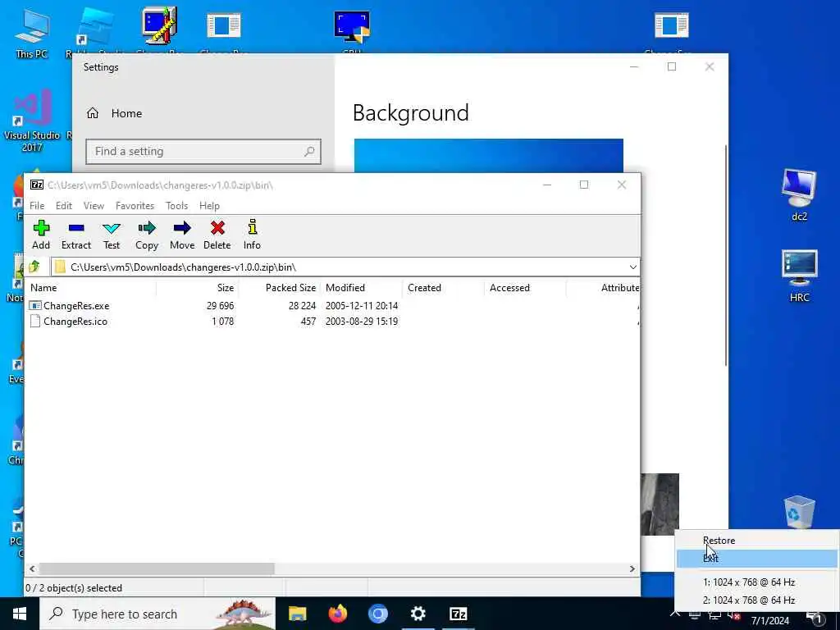The height and width of the screenshot is (630, 840).
Task: Go up one folder level in 7-Zip
Action: point(34,267)
